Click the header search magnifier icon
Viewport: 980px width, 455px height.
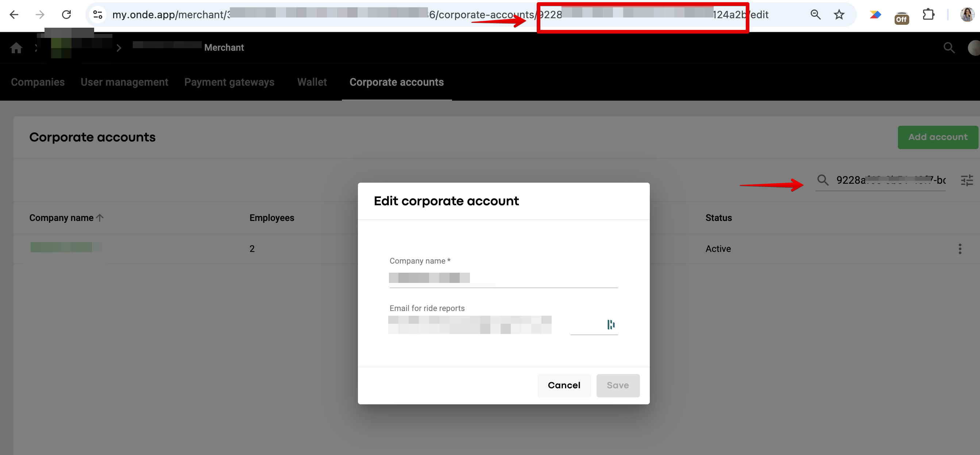tap(949, 48)
